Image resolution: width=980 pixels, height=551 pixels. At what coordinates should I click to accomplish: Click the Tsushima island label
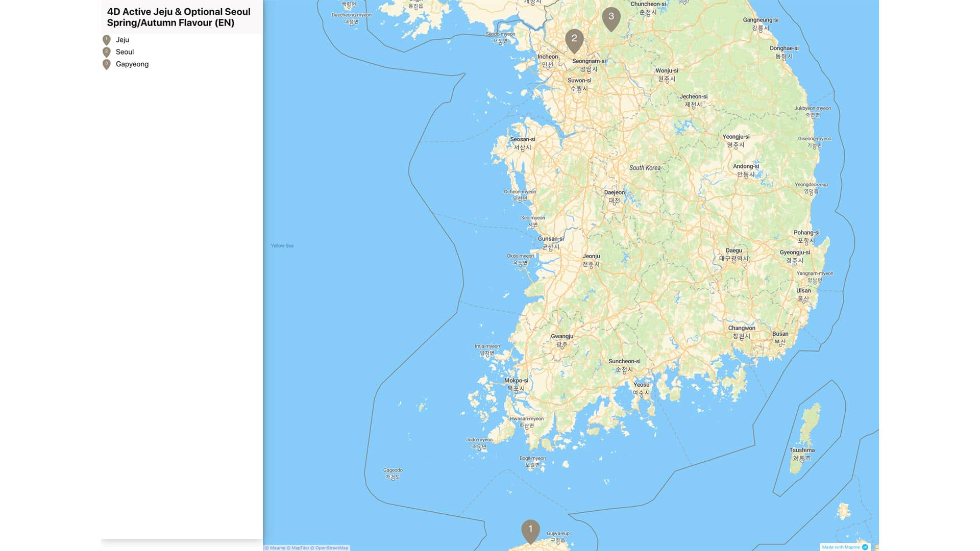[802, 450]
